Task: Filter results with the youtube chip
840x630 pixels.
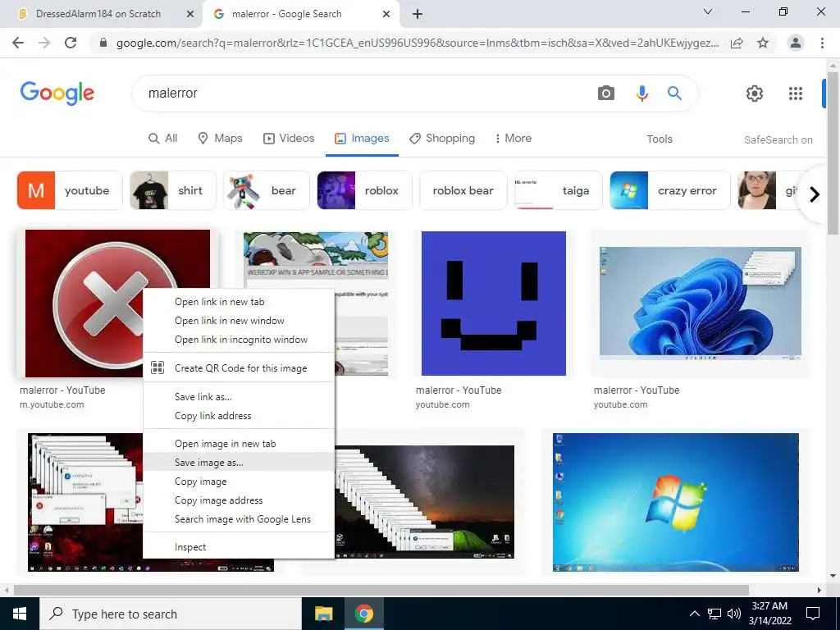Action: 70,190
